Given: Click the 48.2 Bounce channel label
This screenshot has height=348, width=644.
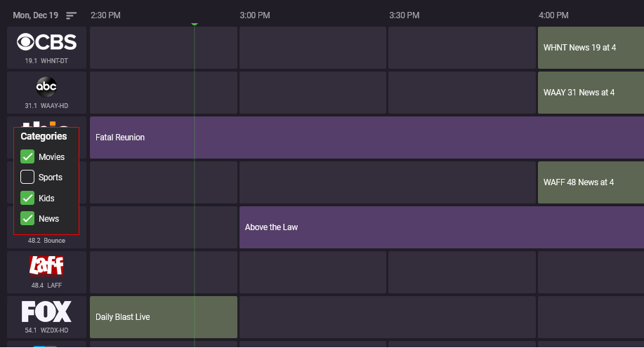Looking at the screenshot, I should click(x=46, y=241).
